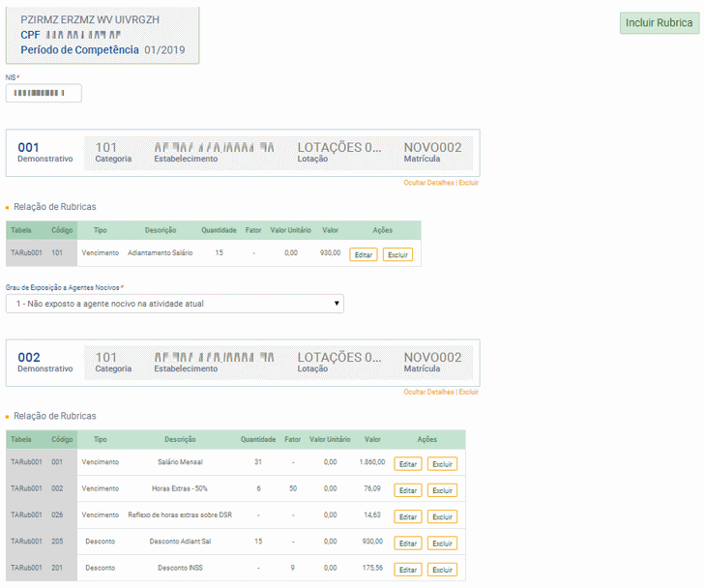Edit the Salário Mensal row

(x=408, y=464)
